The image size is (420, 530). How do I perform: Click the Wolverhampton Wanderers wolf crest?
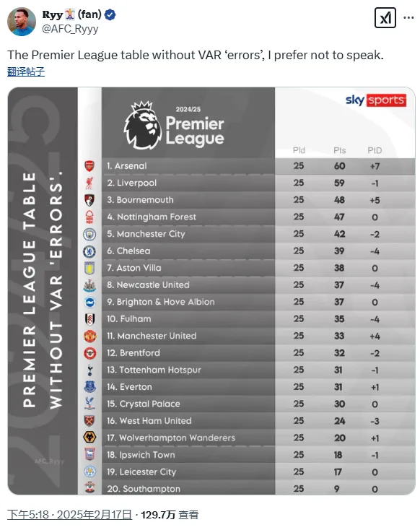(x=90, y=438)
